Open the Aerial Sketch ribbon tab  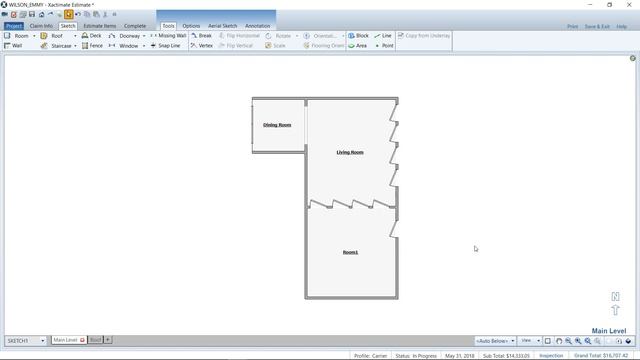point(222,26)
